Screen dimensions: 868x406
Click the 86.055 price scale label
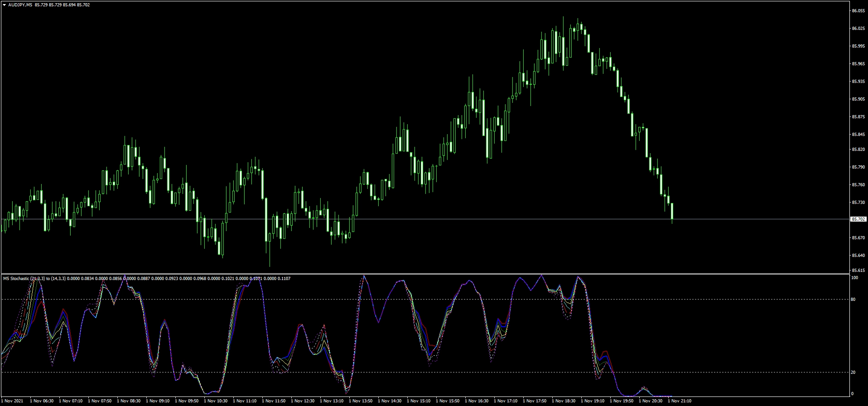point(858,11)
